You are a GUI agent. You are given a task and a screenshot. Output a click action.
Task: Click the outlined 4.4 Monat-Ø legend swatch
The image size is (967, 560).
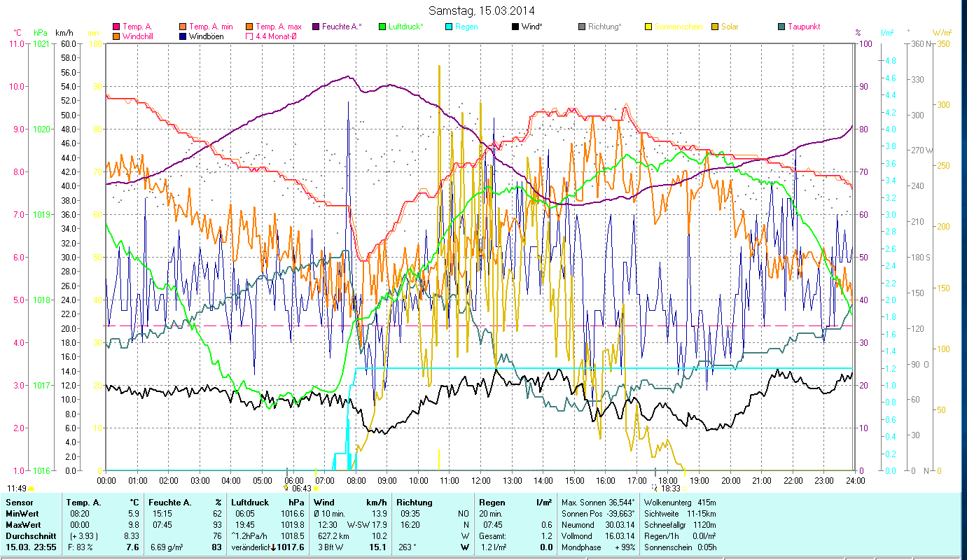click(x=249, y=36)
